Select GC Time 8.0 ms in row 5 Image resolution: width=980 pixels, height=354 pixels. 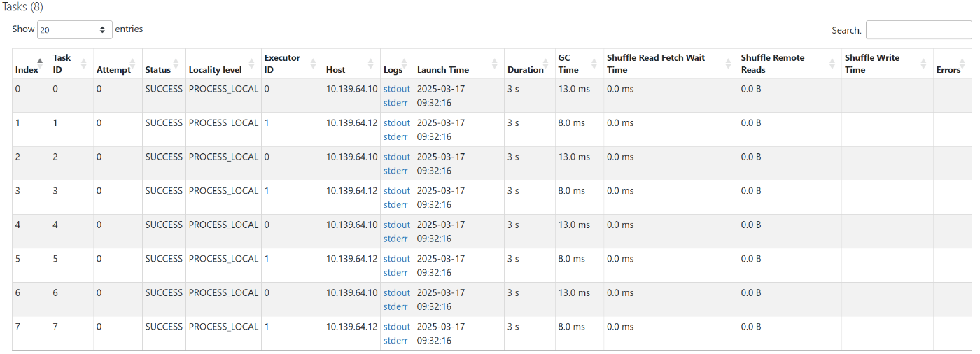[571, 258]
